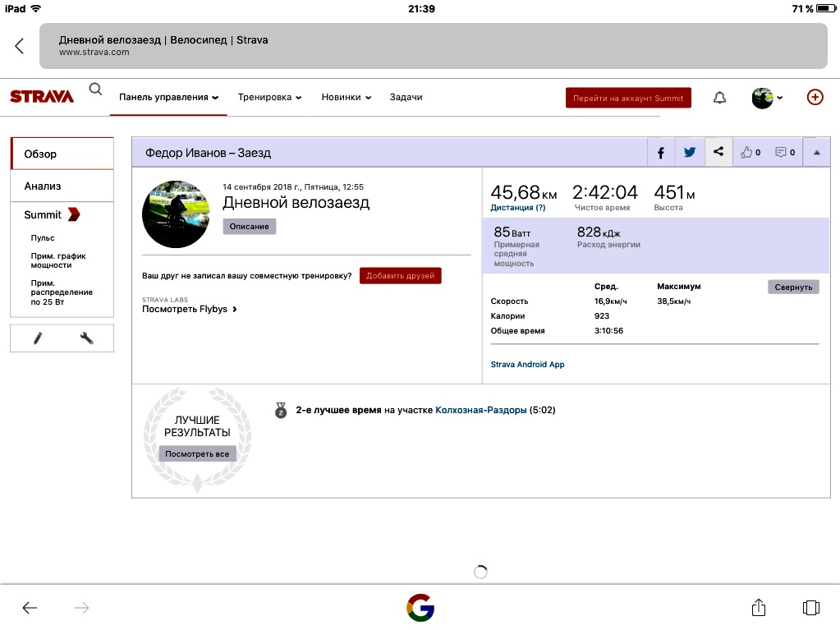Expand the Тренировка dropdown menu
The width and height of the screenshot is (840, 630).
[x=269, y=97]
